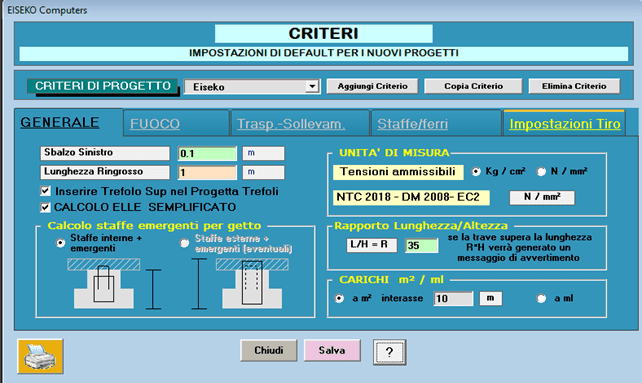This screenshot has height=383, width=642.
Task: Select loads a m² radio option
Action: (x=339, y=298)
